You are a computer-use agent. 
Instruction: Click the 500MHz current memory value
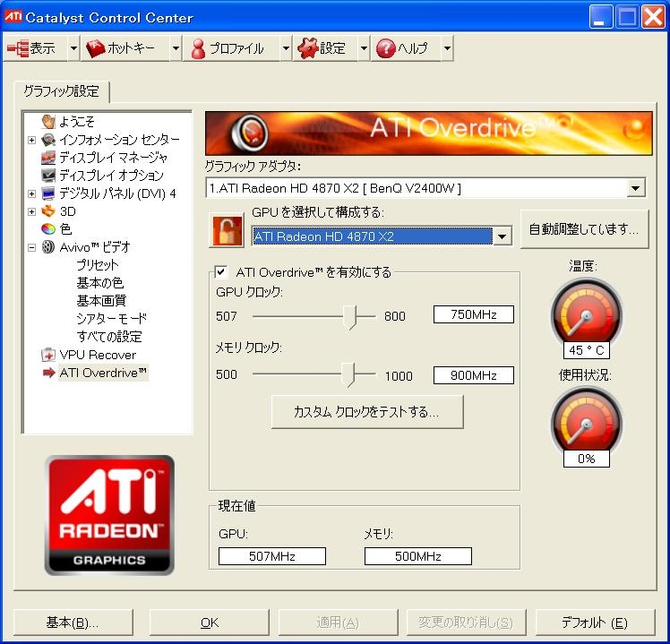418,556
